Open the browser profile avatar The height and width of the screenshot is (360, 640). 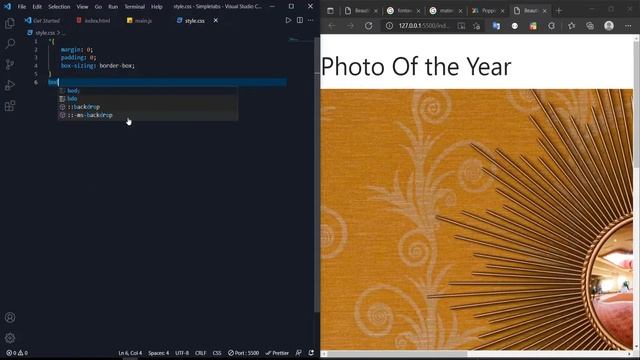pyautogui.click(x=609, y=26)
